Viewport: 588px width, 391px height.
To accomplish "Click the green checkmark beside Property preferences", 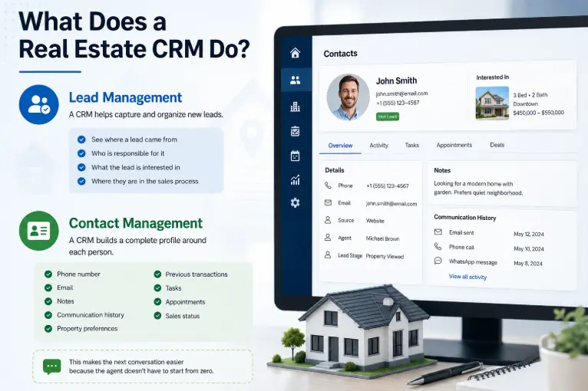I will (x=48, y=329).
